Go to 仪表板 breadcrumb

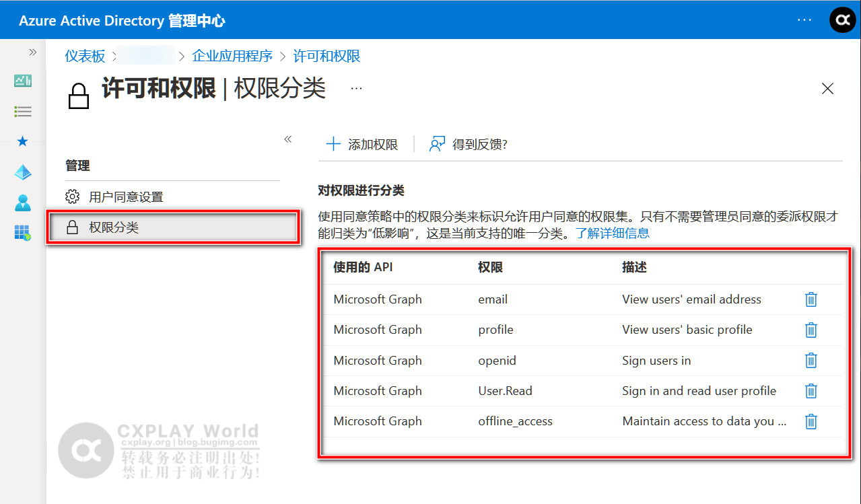tap(85, 56)
